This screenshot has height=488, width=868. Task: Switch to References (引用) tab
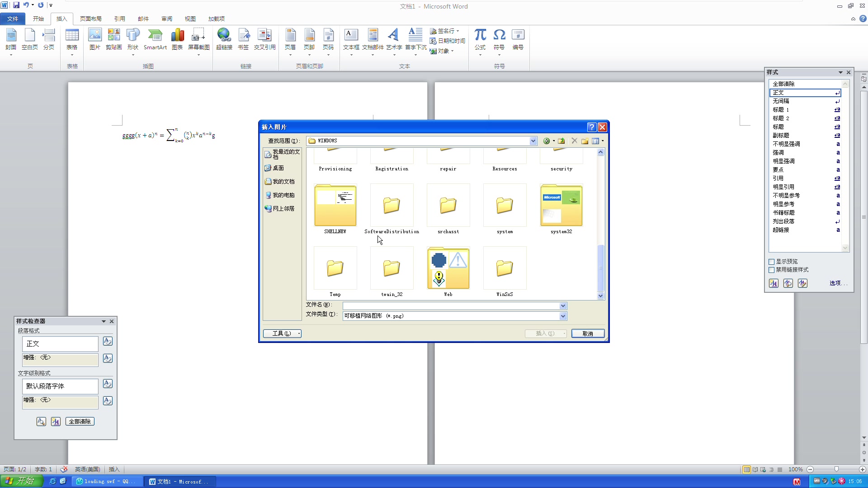tap(120, 19)
